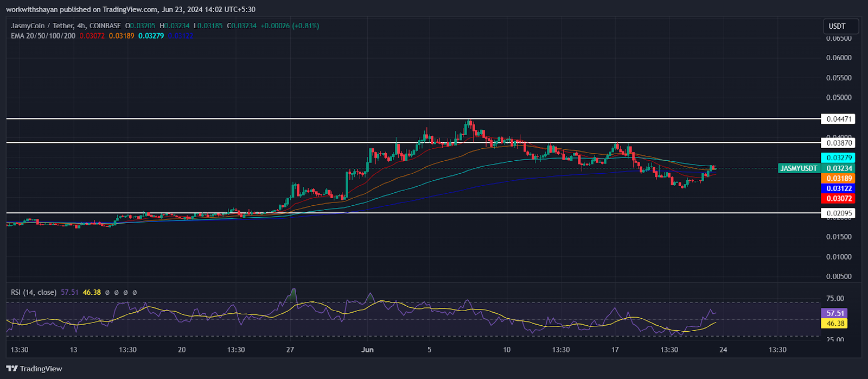
Task: Click the 0.05000 price scale label
Action: coord(839,98)
